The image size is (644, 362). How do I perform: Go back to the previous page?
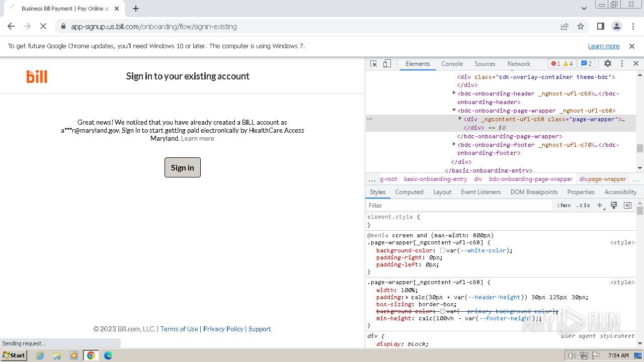pyautogui.click(x=11, y=26)
